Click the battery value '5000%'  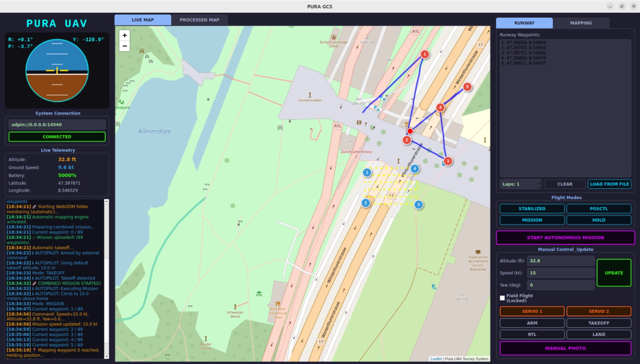(67, 175)
